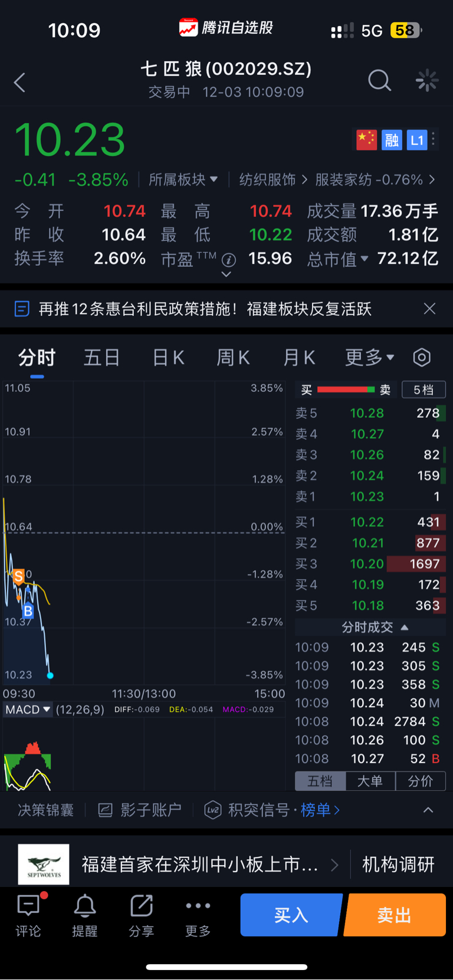The width and height of the screenshot is (453, 980).
Task: Open the 纺织服饰 sector link
Action: [x=273, y=179]
